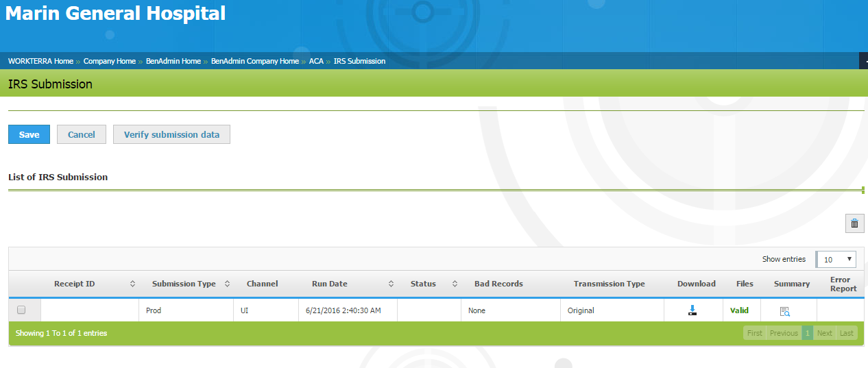Click the Save button
The image size is (868, 368).
point(29,134)
